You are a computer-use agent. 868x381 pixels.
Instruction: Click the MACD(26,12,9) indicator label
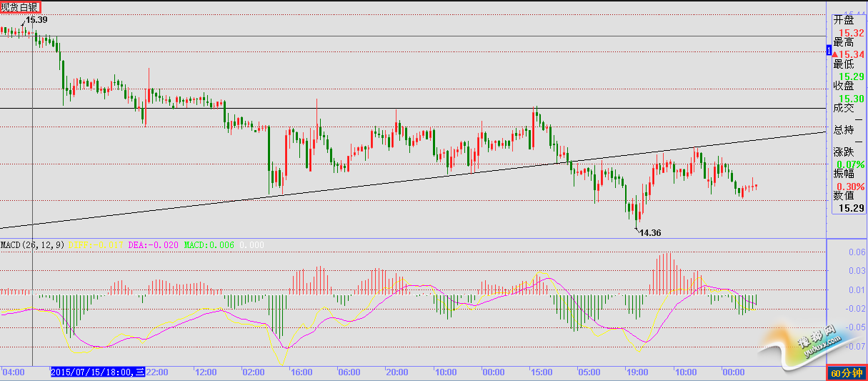pyautogui.click(x=32, y=244)
